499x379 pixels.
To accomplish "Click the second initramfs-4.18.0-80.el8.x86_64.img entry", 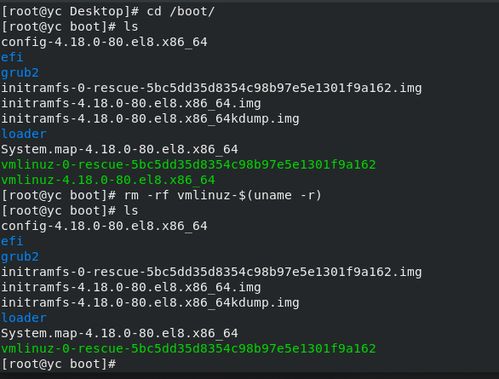I will pyautogui.click(x=131, y=287).
